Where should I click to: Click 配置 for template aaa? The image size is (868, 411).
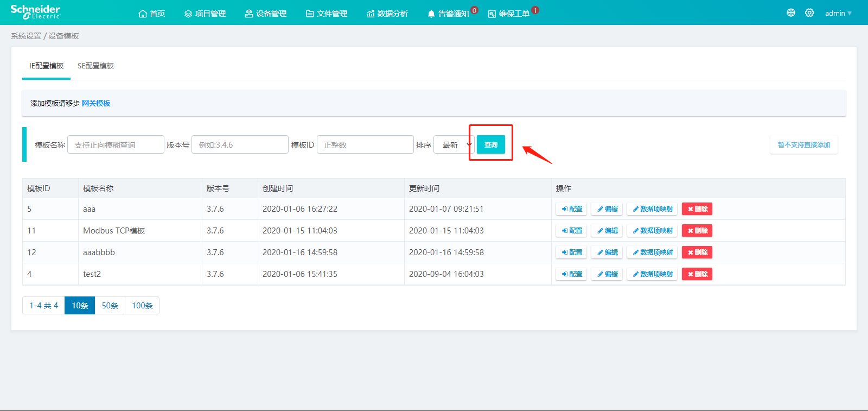pyautogui.click(x=572, y=209)
